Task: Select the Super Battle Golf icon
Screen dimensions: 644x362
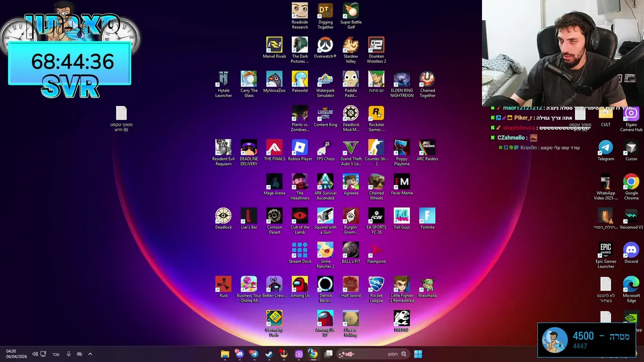Action: click(351, 16)
